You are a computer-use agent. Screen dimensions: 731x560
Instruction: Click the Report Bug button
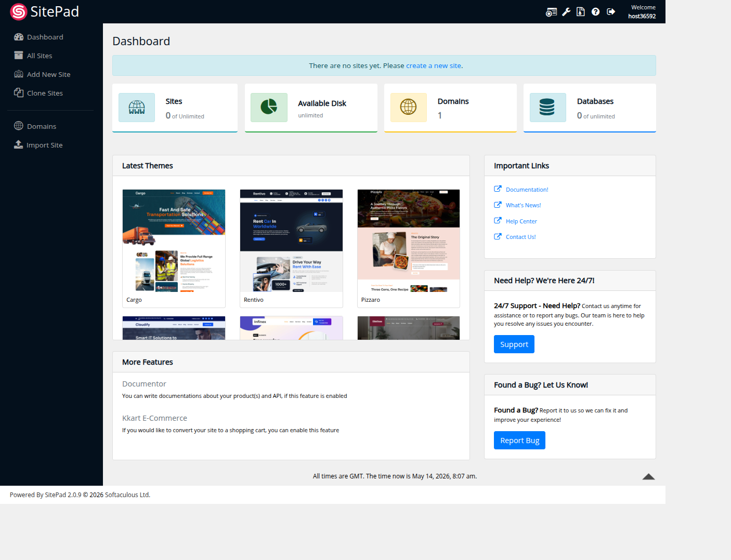coord(519,441)
